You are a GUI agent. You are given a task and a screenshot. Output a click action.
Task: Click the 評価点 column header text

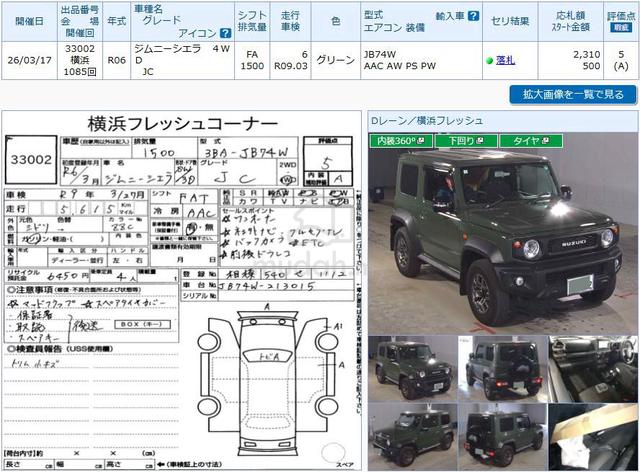point(621,16)
